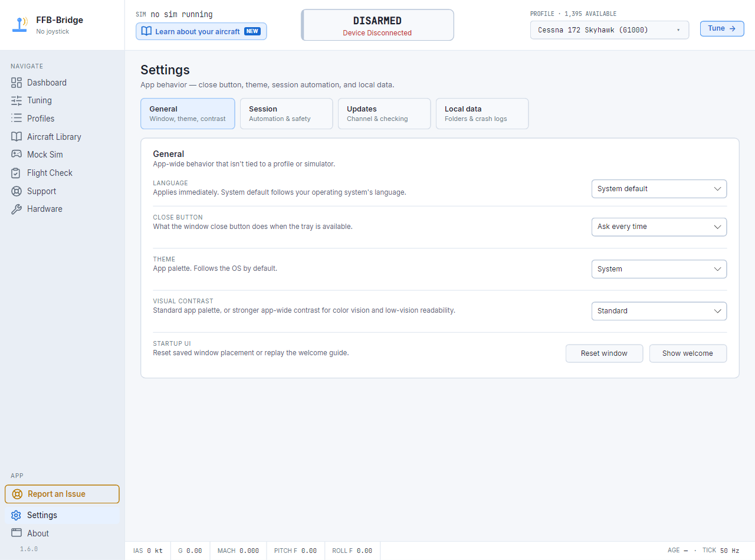Open the Visual Contrast dropdown

tap(659, 311)
